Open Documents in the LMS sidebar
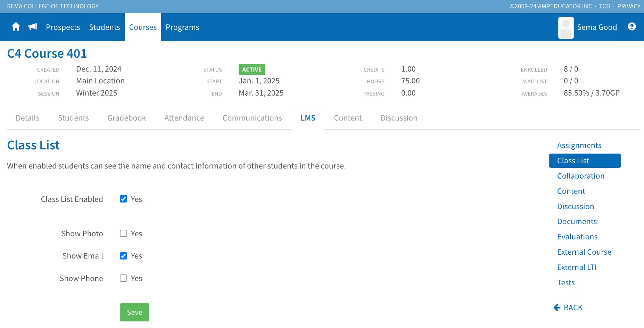Image resolution: width=644 pixels, height=328 pixels. tap(577, 221)
